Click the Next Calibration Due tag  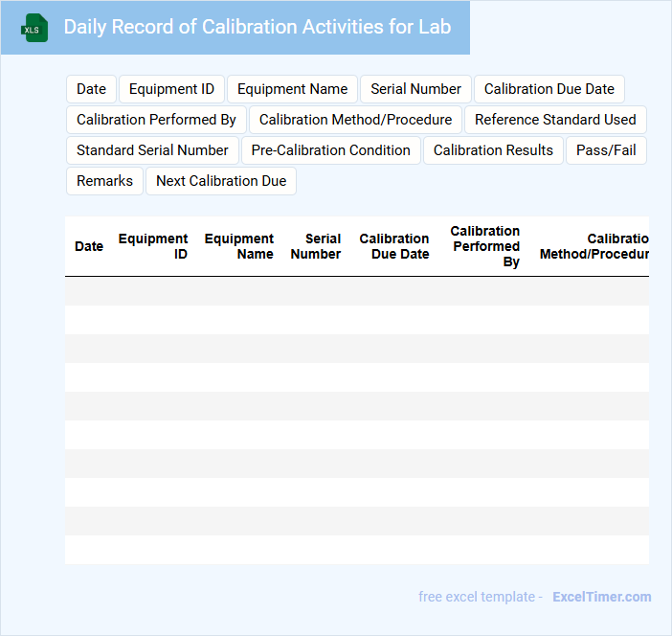(221, 181)
